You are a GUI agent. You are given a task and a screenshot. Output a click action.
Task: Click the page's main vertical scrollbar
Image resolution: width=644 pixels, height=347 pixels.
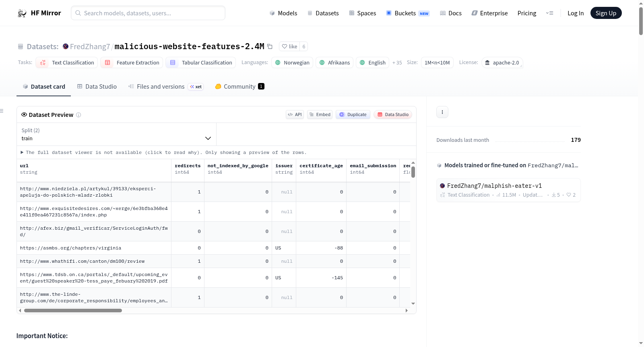tap(641, 21)
